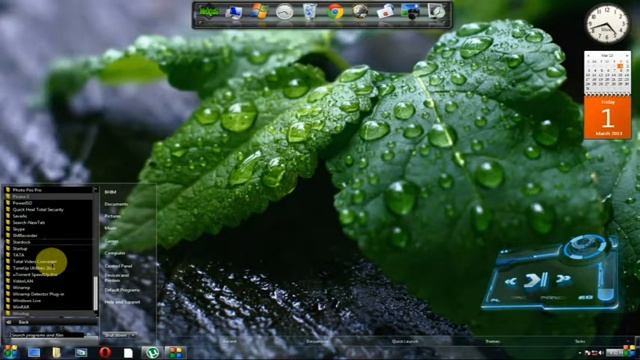Expand the TuneUp Utilities folder
Screen dimensions: 640x360
(33, 268)
